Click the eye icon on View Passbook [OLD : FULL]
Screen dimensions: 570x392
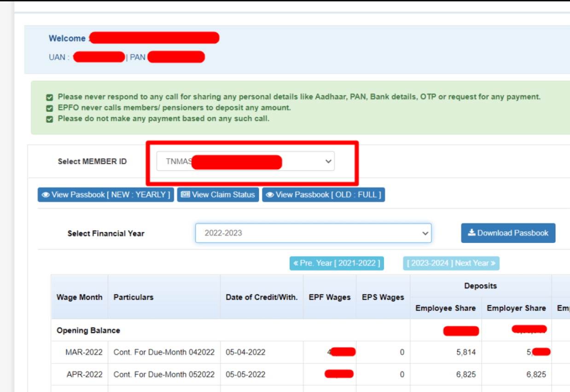[x=269, y=195]
